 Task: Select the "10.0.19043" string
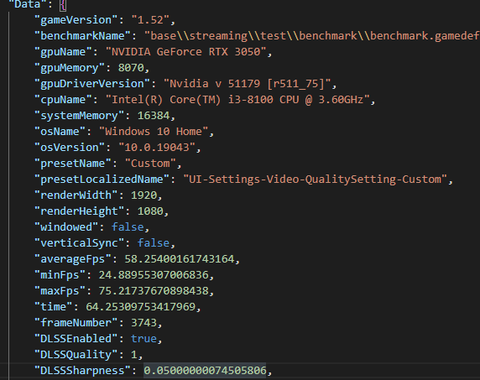click(157, 148)
